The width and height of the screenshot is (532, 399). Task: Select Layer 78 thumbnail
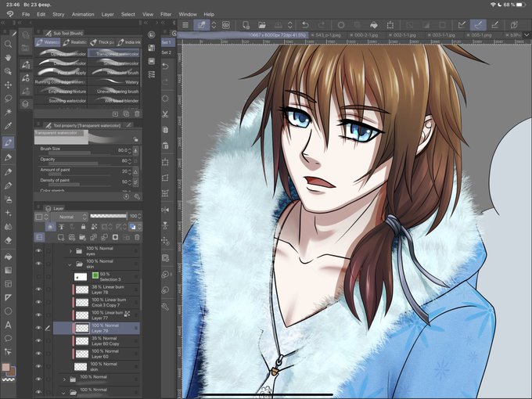tap(82, 289)
